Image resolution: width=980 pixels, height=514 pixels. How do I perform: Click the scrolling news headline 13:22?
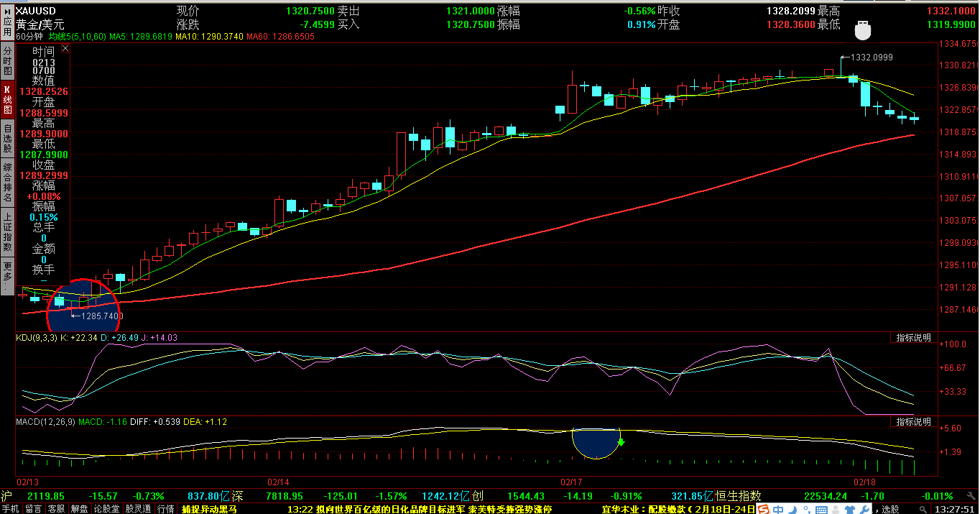click(419, 508)
